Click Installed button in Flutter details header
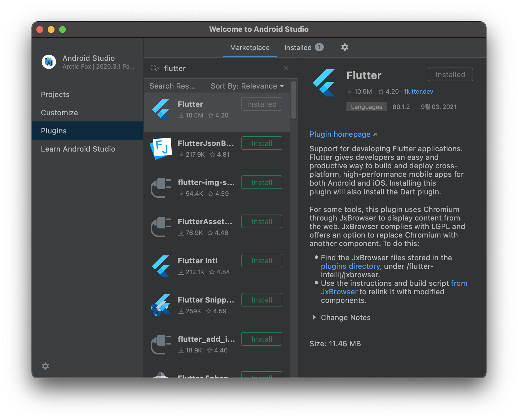Viewport: 518px width, 420px height. coord(450,74)
